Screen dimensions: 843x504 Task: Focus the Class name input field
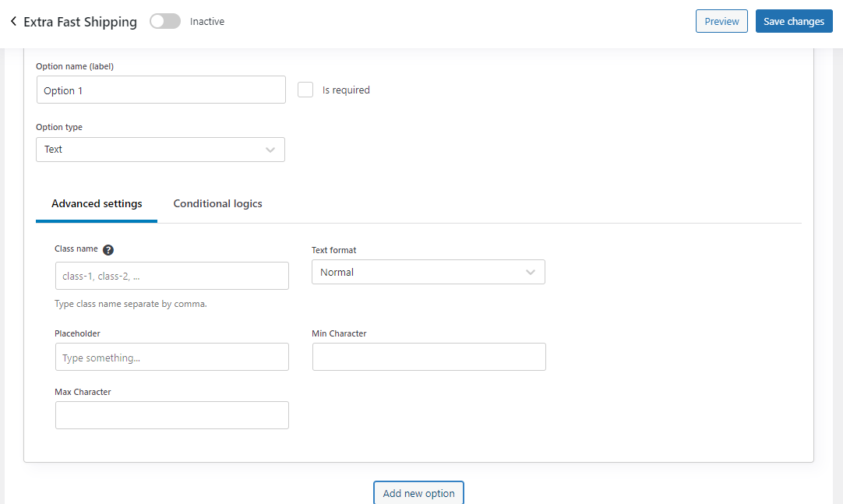172,276
